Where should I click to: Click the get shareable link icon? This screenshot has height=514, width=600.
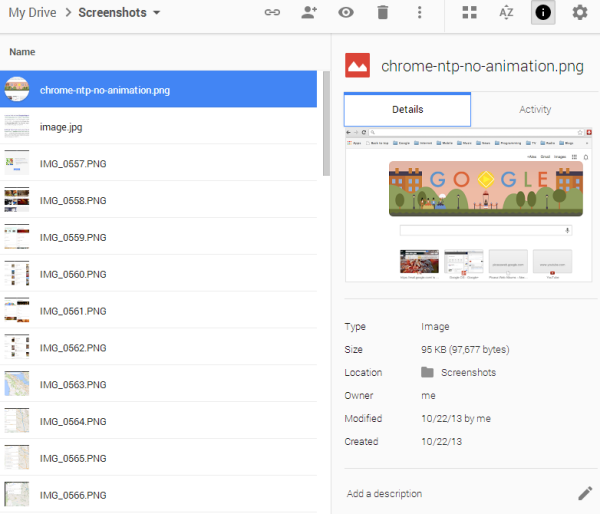tap(272, 13)
